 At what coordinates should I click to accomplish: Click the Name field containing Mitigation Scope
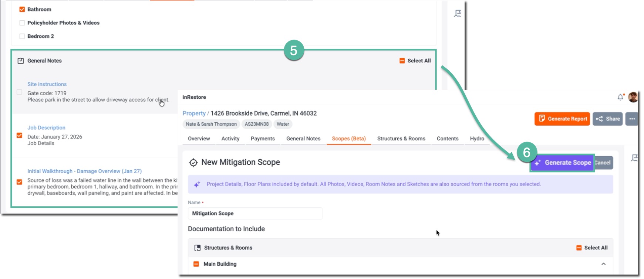tap(255, 214)
